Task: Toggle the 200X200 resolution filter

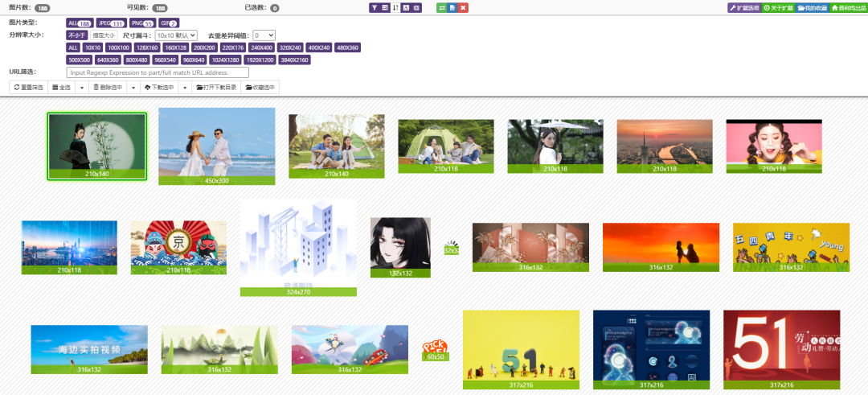Action: point(204,47)
